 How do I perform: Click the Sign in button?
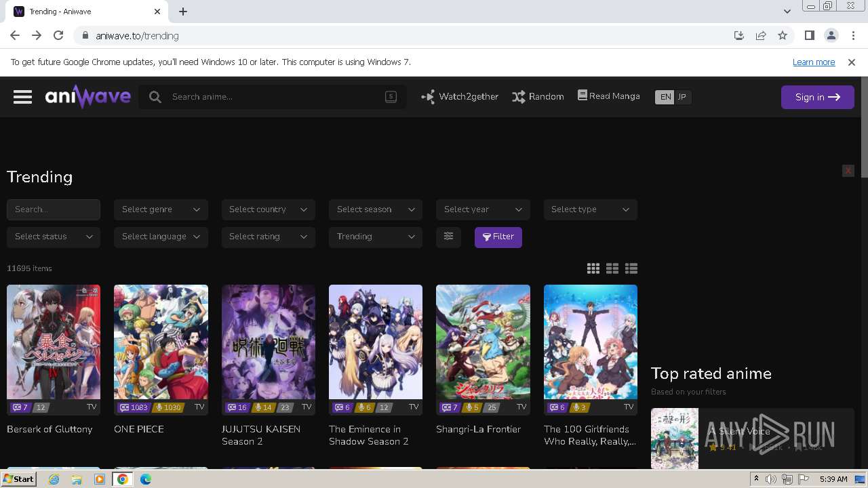click(x=817, y=97)
